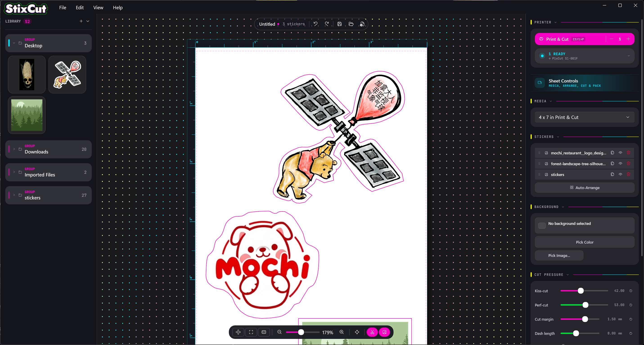
Task: Increase print copies with the plus button
Action: pos(628,39)
